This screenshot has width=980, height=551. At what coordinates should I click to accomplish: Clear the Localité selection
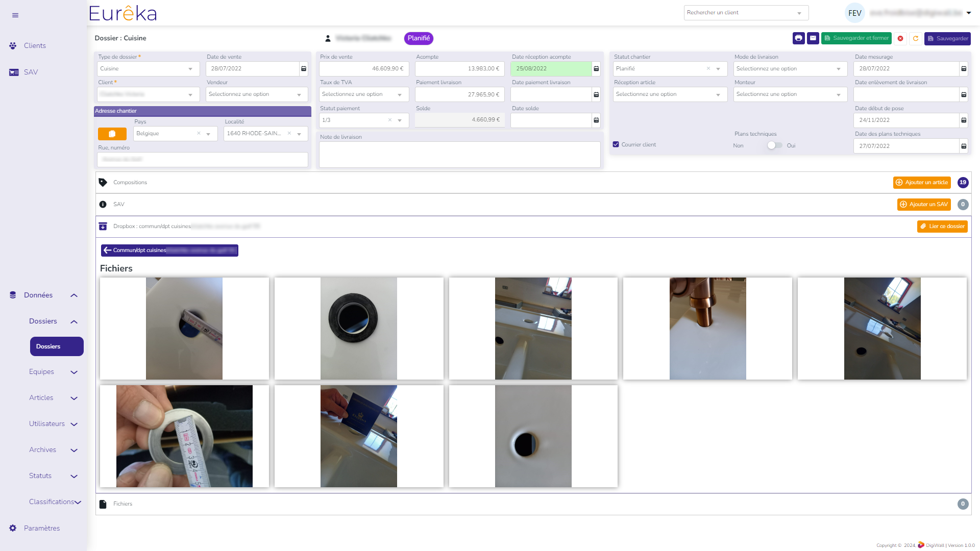click(x=289, y=134)
